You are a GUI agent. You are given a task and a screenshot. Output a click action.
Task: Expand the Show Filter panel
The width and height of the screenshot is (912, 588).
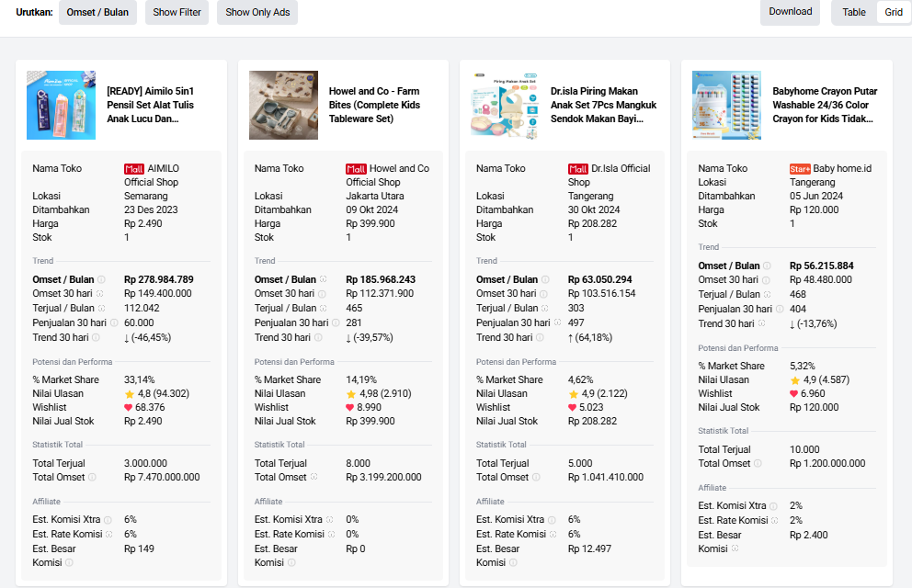tap(177, 13)
